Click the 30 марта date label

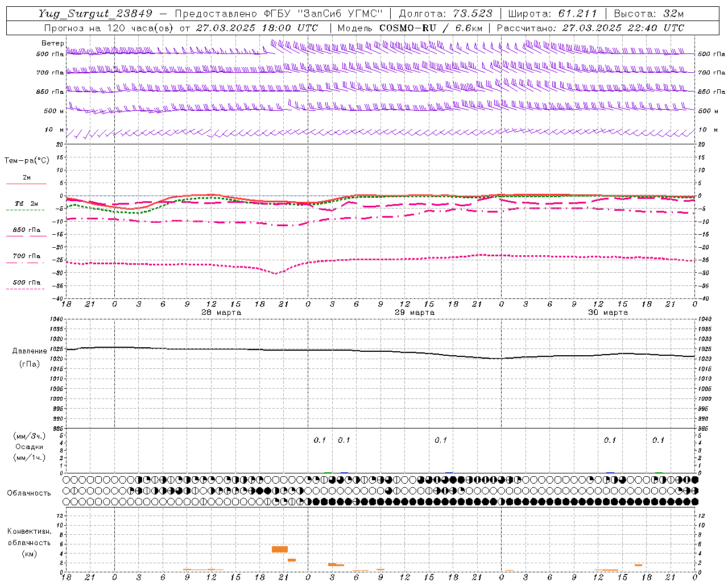tap(608, 313)
